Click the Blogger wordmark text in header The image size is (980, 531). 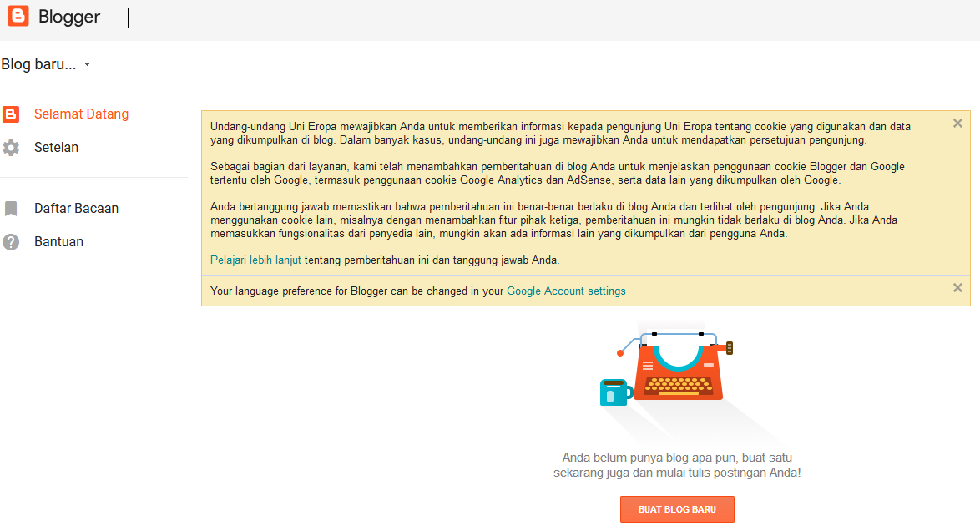[x=68, y=17]
